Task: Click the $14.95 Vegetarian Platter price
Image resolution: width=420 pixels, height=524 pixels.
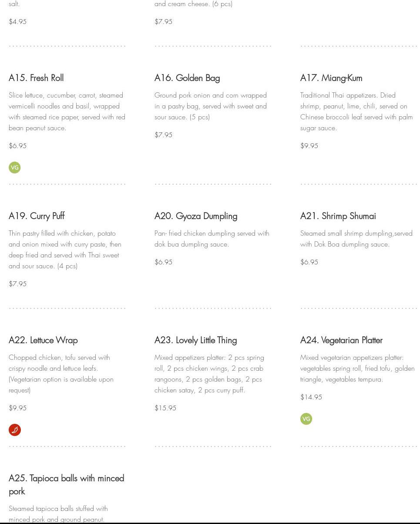Action: coord(311,397)
